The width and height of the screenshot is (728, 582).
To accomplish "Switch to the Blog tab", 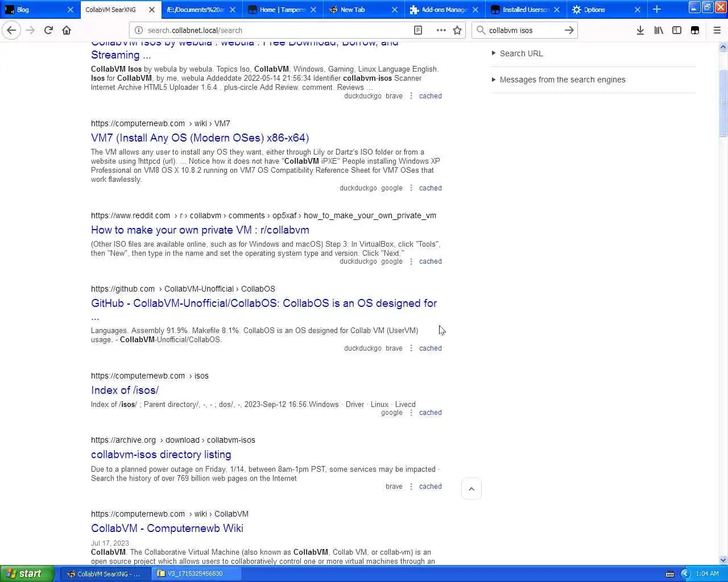I will (x=33, y=10).
